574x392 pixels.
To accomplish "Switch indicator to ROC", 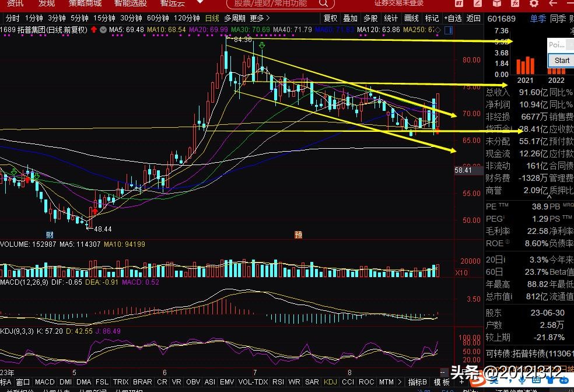I will (x=366, y=381).
